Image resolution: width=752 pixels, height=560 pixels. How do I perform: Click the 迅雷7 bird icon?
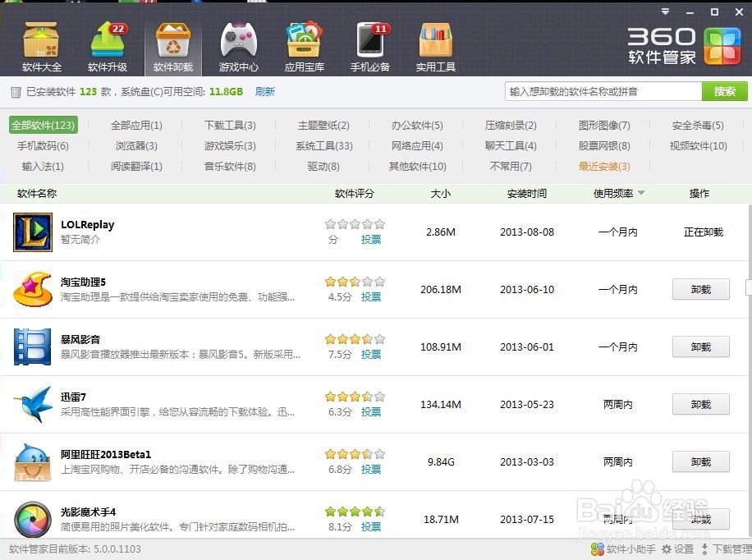point(33,405)
